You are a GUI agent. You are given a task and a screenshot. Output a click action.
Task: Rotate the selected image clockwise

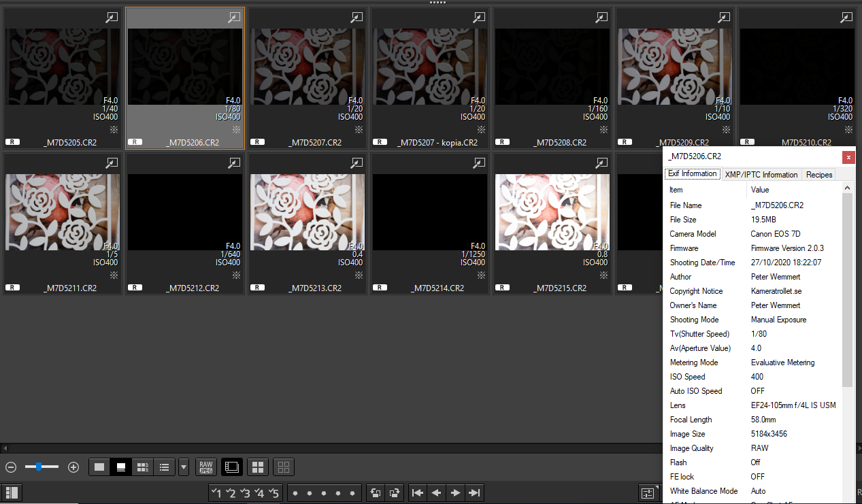tap(394, 492)
